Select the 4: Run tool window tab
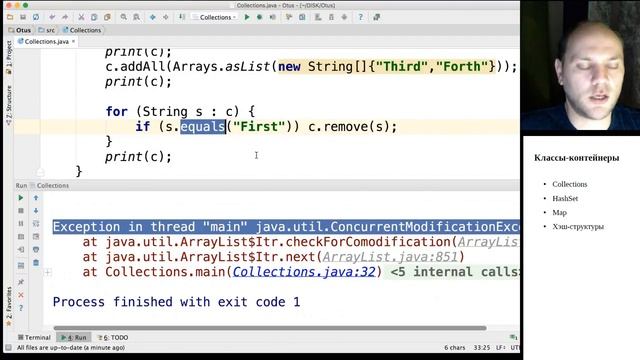640x360 pixels. pos(74,338)
